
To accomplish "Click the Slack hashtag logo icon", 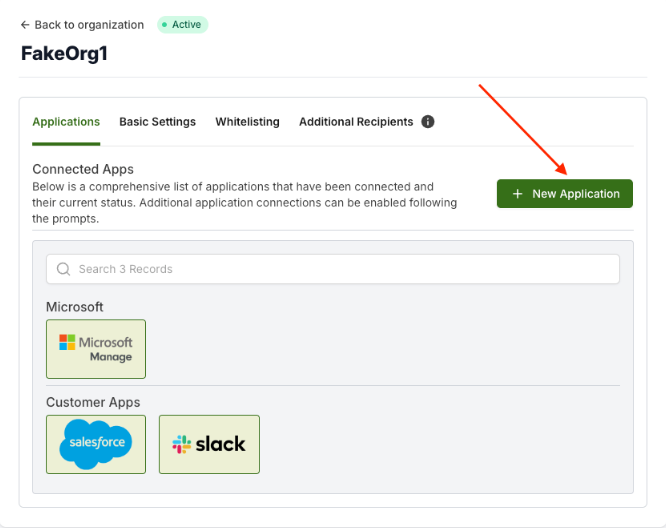I will click(x=182, y=444).
